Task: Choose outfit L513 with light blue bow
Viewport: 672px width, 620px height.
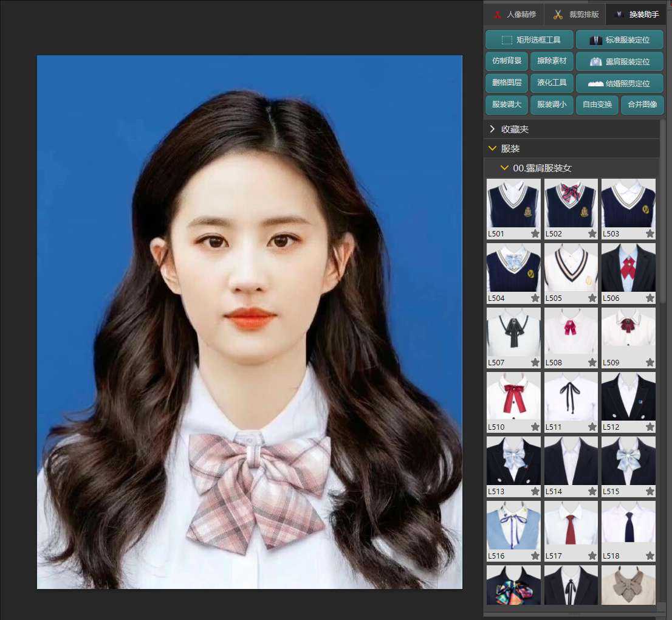Action: [x=513, y=461]
